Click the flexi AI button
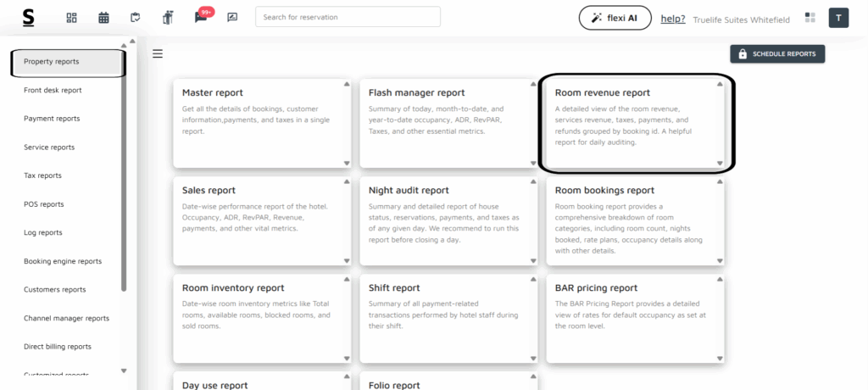The width and height of the screenshot is (868, 390). pyautogui.click(x=615, y=18)
